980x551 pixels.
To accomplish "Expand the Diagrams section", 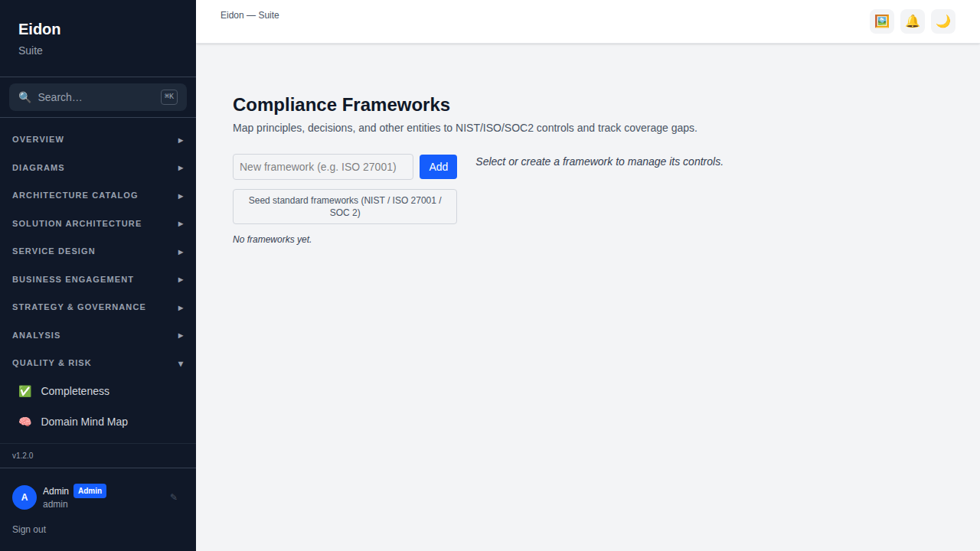I will (x=98, y=168).
